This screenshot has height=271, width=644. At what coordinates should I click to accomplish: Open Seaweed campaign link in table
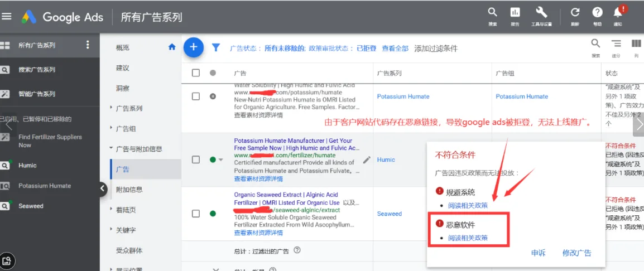tap(390, 214)
